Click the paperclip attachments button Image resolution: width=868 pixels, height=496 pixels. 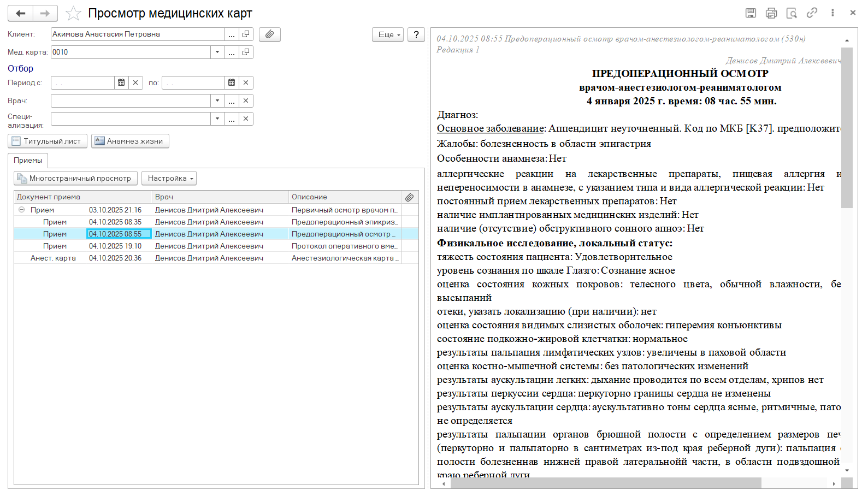pos(270,34)
